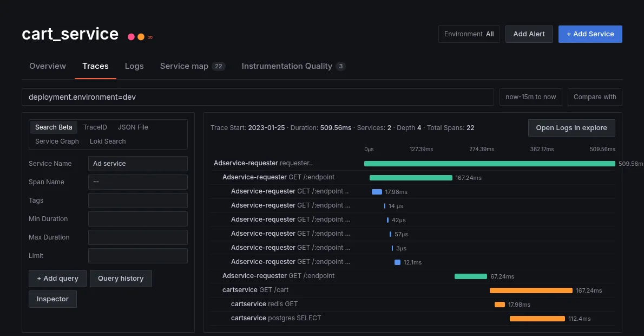
Task: Switch to the Logs tab
Action: (x=134, y=66)
